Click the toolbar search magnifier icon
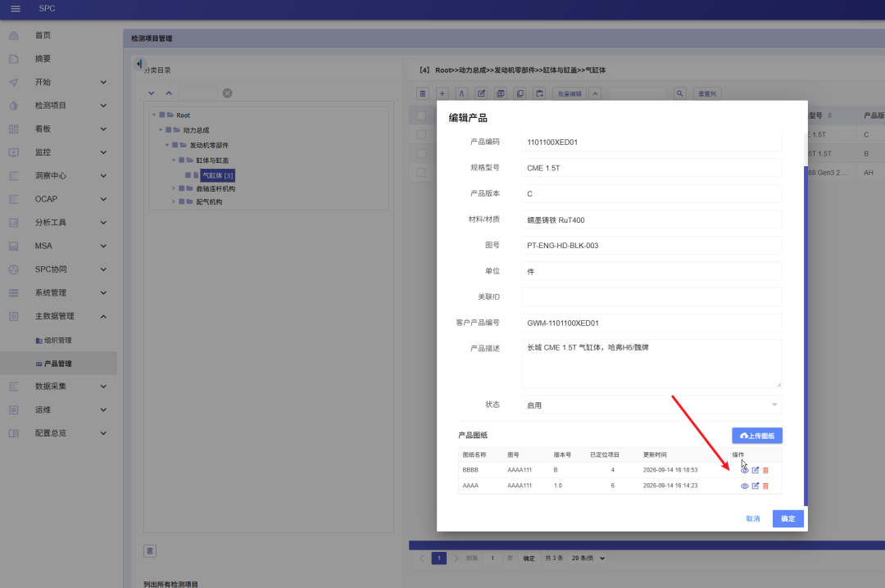The width and height of the screenshot is (885, 588). 680,93
